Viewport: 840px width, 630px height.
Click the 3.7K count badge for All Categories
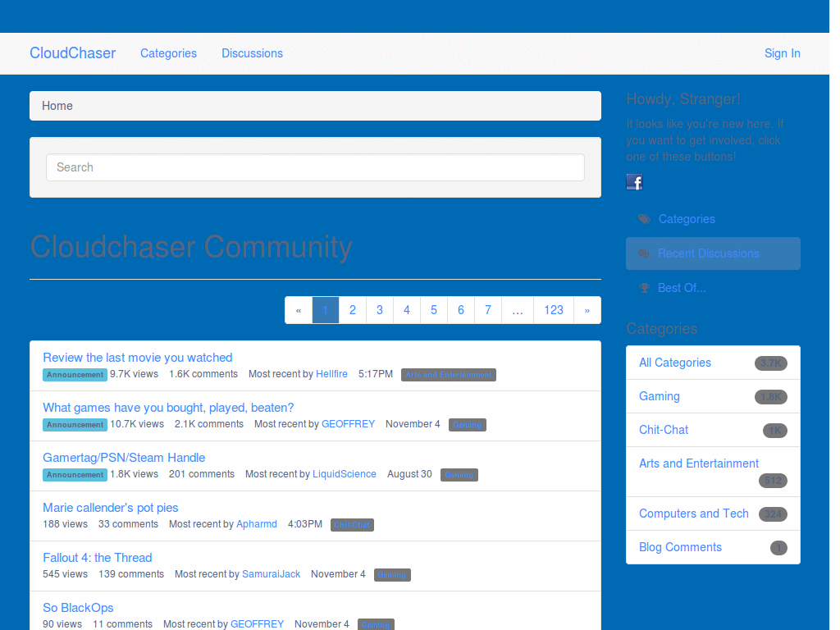click(x=771, y=363)
